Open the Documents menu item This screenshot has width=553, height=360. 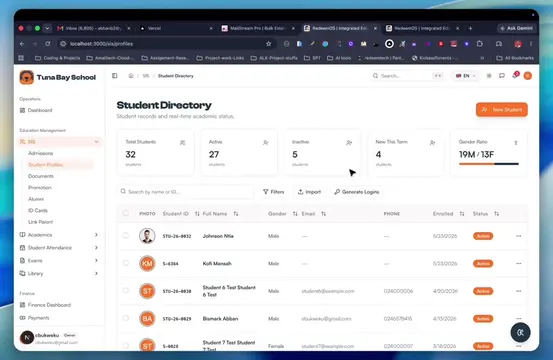41,176
